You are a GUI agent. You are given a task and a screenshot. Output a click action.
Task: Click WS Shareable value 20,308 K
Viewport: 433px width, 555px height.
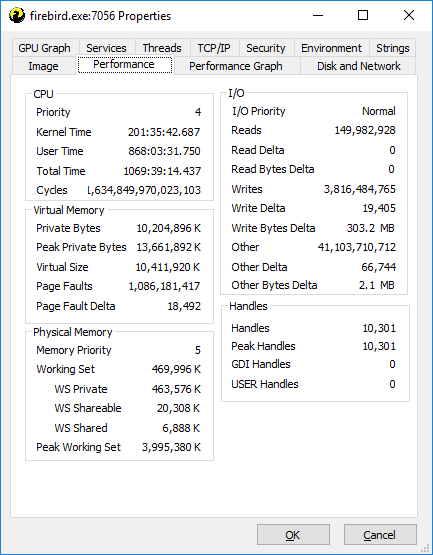coord(178,408)
